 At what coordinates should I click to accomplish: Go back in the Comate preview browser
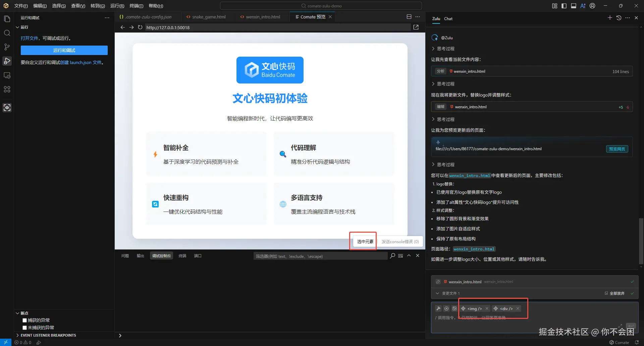(x=123, y=27)
